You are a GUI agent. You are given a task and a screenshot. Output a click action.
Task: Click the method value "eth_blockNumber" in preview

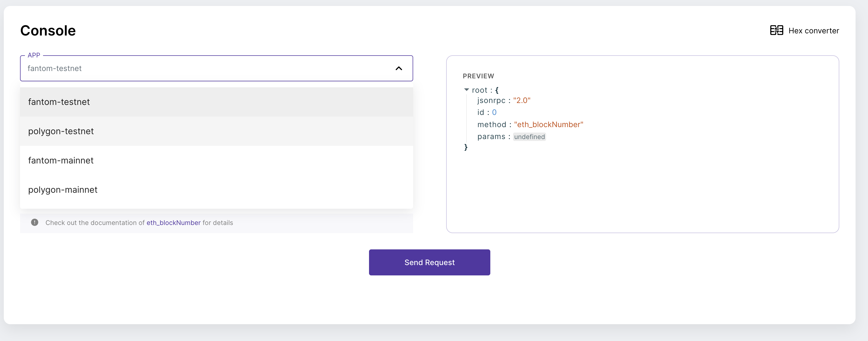point(549,124)
